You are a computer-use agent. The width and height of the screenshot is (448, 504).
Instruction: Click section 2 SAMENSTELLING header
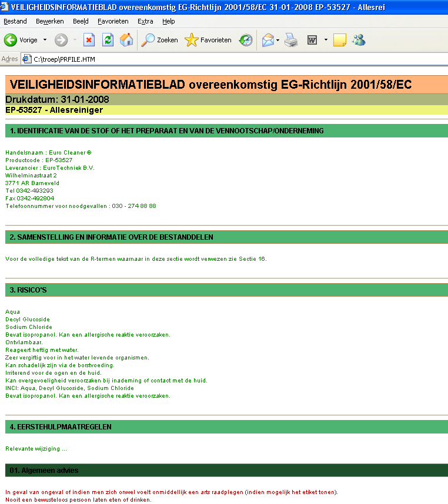pos(226,237)
